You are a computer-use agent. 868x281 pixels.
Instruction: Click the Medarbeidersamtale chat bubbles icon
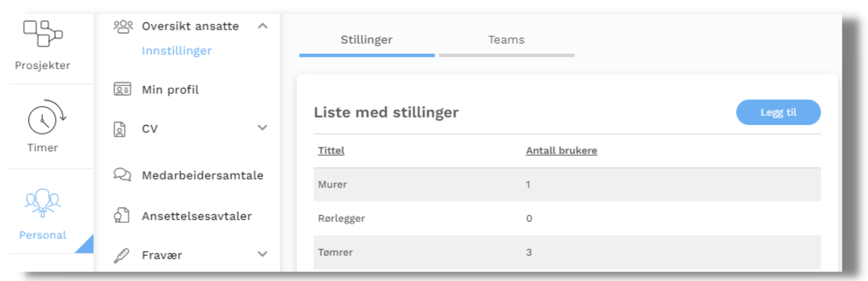[x=122, y=175]
